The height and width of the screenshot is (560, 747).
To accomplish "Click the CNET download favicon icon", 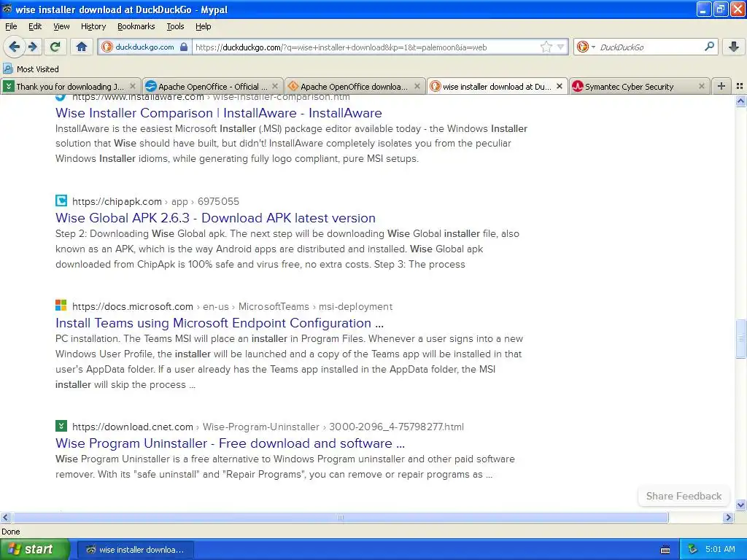I will point(61,426).
